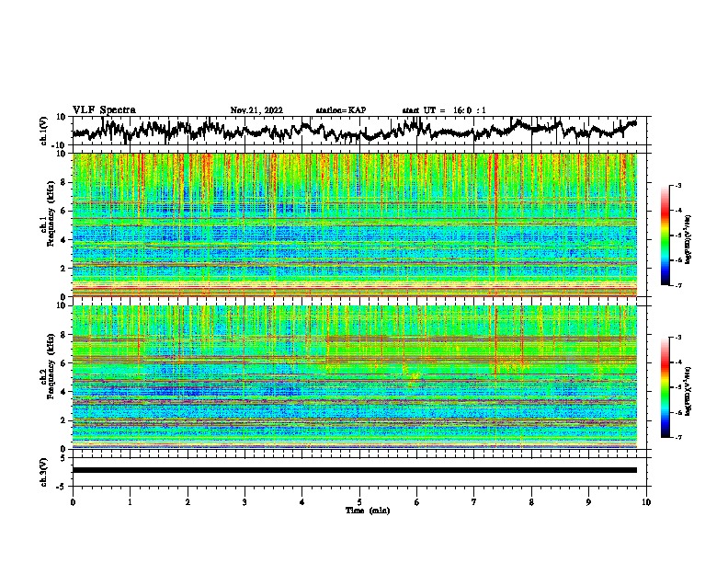
Task: Click the ch.1 colorbar "log(PSD)" label
Action: point(688,239)
